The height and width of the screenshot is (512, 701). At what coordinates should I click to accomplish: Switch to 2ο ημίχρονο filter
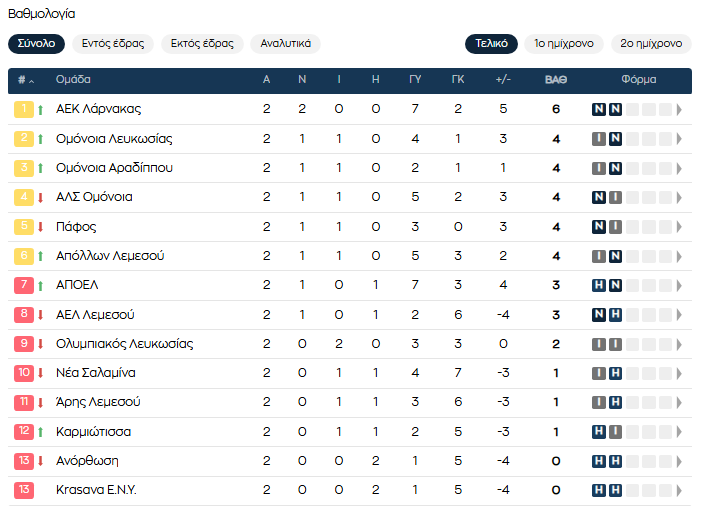pos(651,44)
